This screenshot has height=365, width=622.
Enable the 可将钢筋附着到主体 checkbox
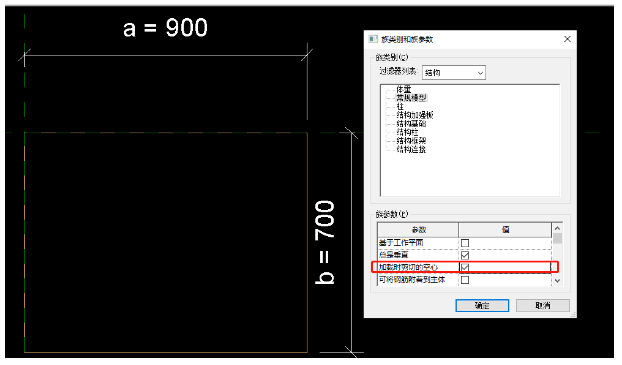pos(465,280)
